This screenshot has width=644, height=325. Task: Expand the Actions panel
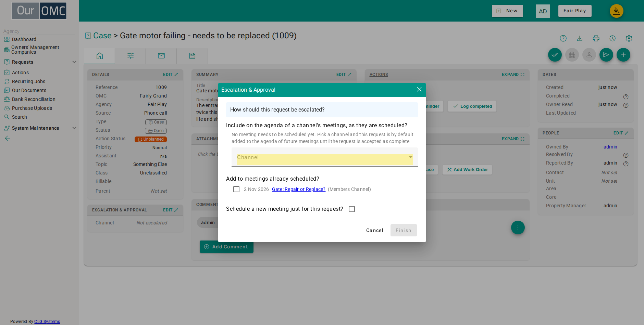click(x=513, y=75)
